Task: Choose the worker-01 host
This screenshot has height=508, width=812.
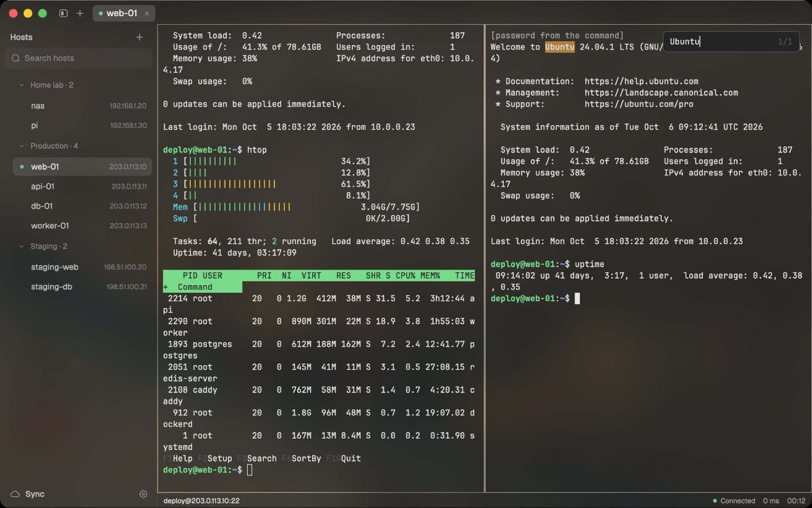Action: 82,226
